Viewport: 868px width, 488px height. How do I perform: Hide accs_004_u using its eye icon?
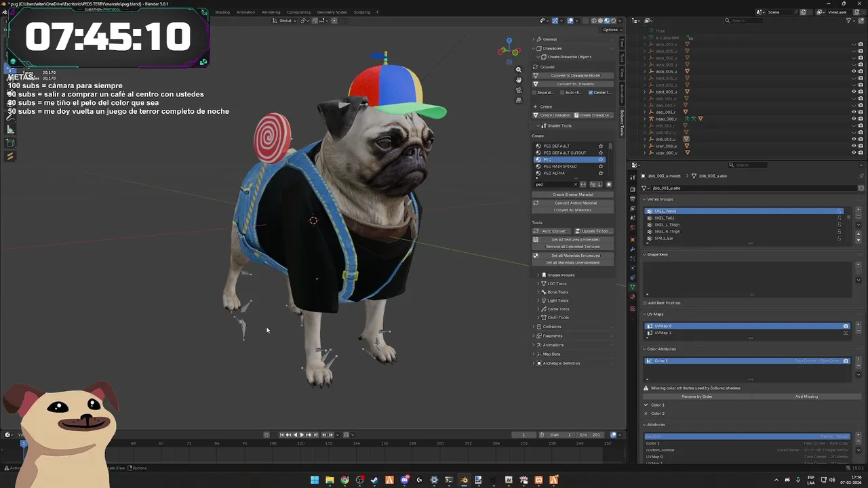pos(853,71)
